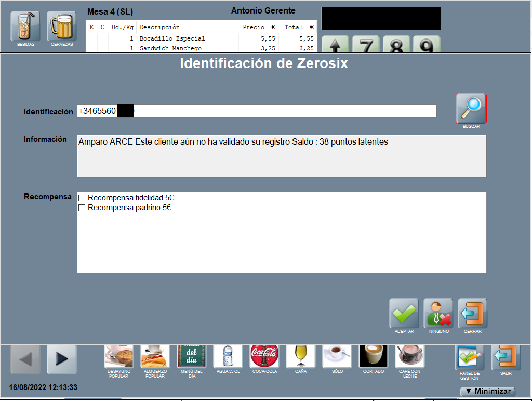Click the Identificación phone number field

281,111
